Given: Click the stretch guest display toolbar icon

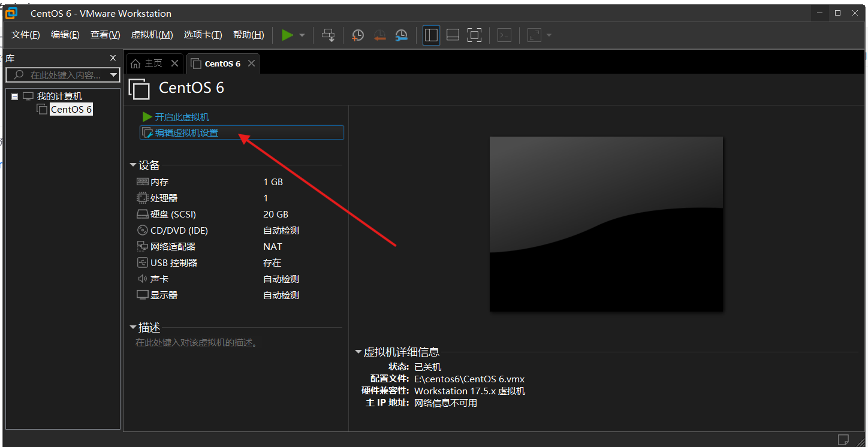Looking at the screenshot, I should click(534, 35).
